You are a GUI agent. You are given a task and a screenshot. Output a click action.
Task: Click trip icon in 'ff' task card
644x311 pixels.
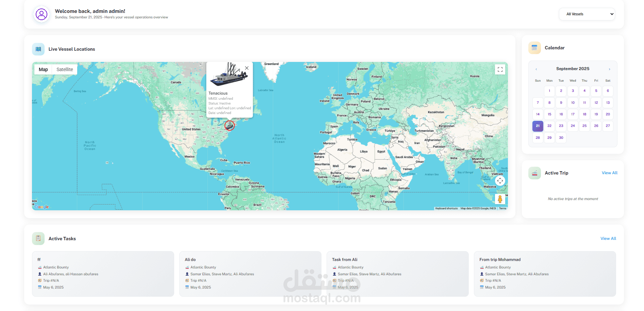[x=40, y=281]
